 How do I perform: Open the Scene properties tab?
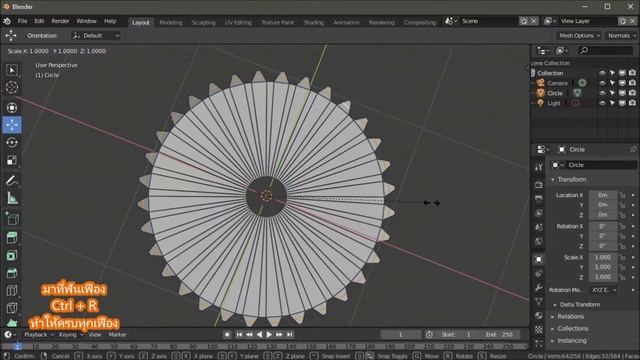(539, 227)
